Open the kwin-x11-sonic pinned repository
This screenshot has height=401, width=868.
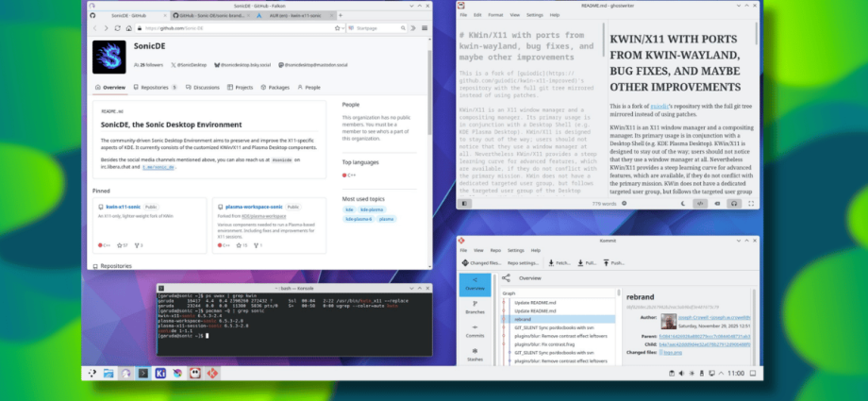click(x=123, y=208)
